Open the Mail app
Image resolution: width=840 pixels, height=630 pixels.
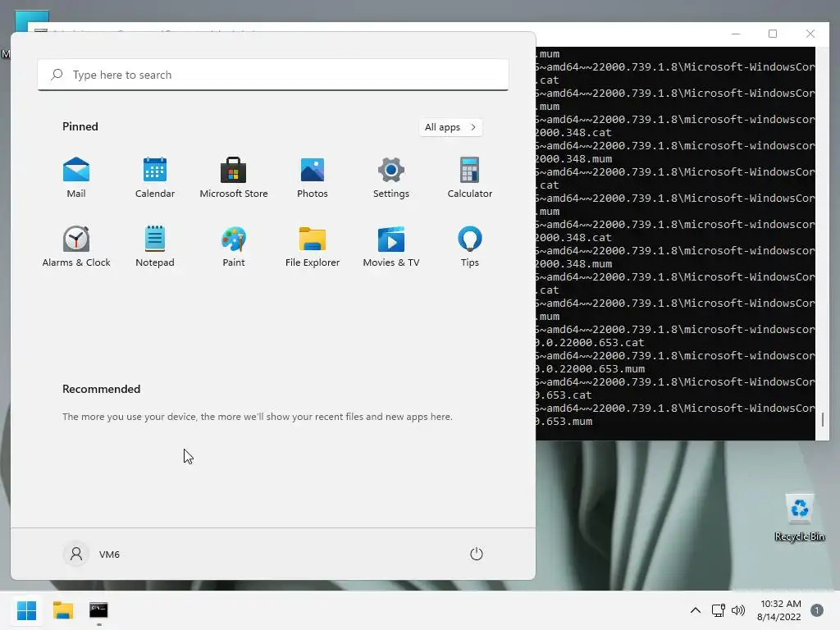click(76, 177)
